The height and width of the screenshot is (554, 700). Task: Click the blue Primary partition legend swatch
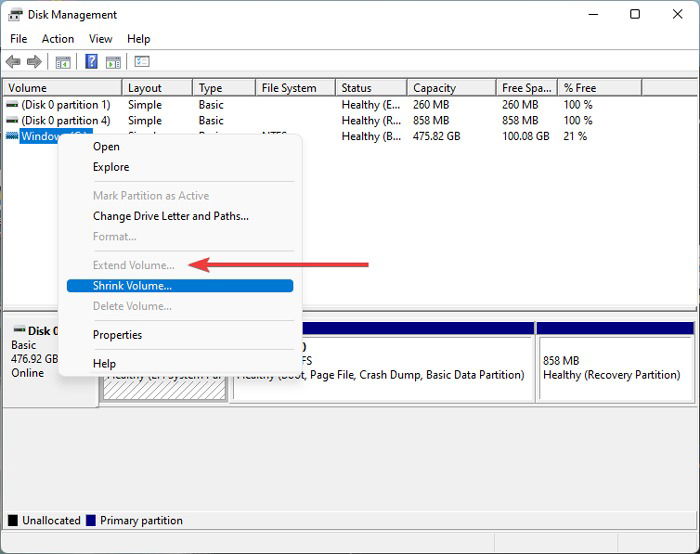pos(91,521)
